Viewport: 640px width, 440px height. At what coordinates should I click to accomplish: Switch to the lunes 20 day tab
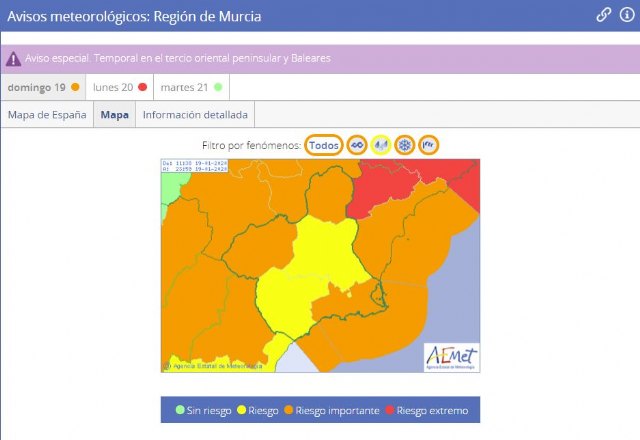click(x=120, y=87)
